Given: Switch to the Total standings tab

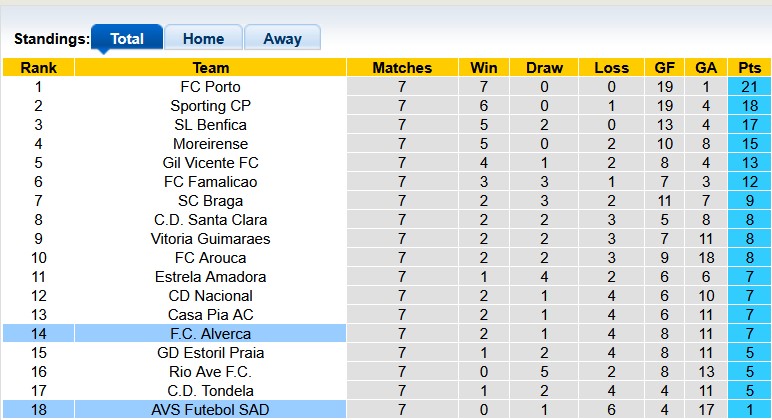Looking at the screenshot, I should [127, 39].
